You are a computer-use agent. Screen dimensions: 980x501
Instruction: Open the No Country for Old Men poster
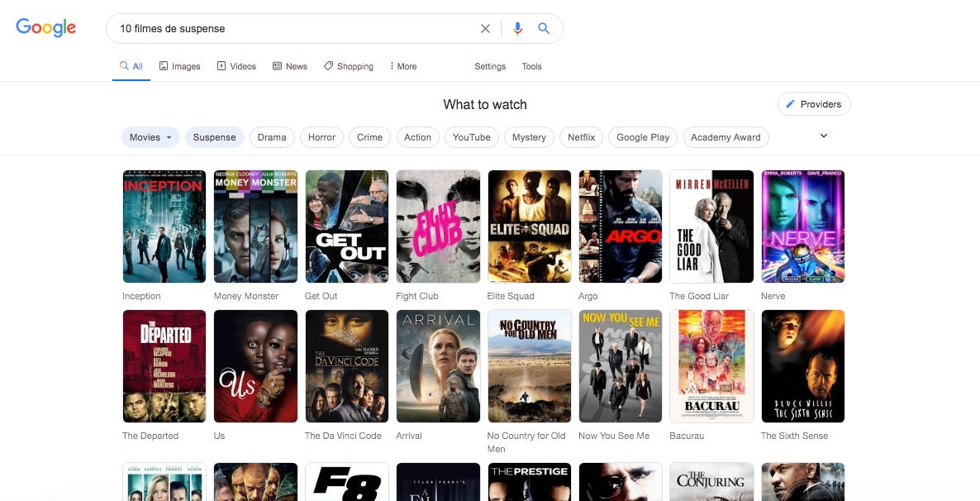click(530, 366)
